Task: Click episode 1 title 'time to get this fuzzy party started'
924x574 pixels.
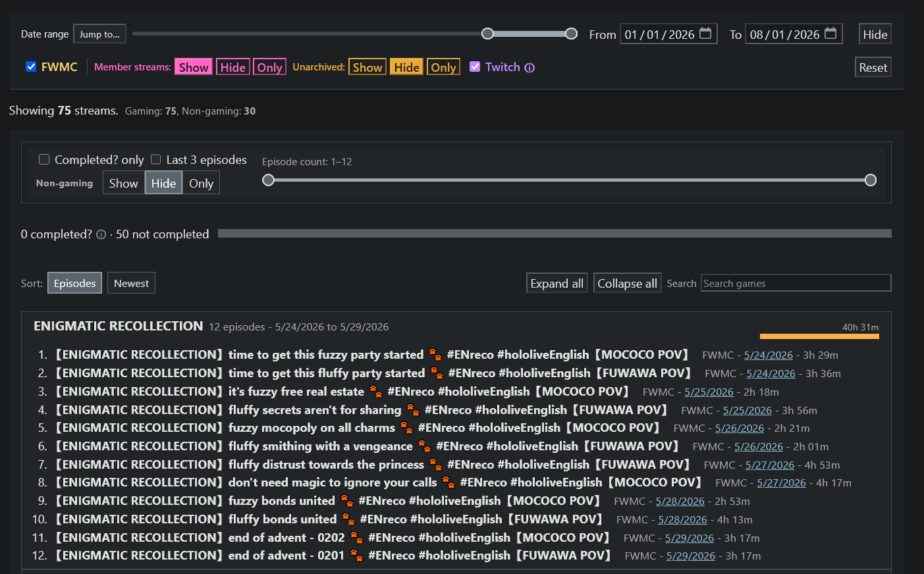Action: click(371, 355)
